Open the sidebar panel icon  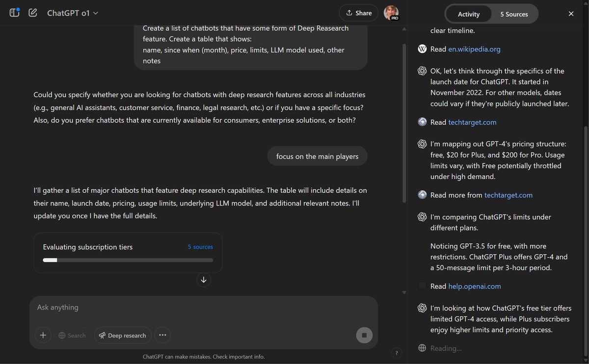click(15, 13)
